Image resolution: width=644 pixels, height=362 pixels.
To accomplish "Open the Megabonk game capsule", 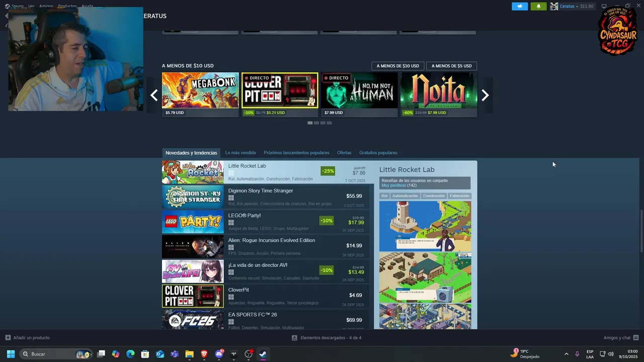I will pyautogui.click(x=200, y=95).
